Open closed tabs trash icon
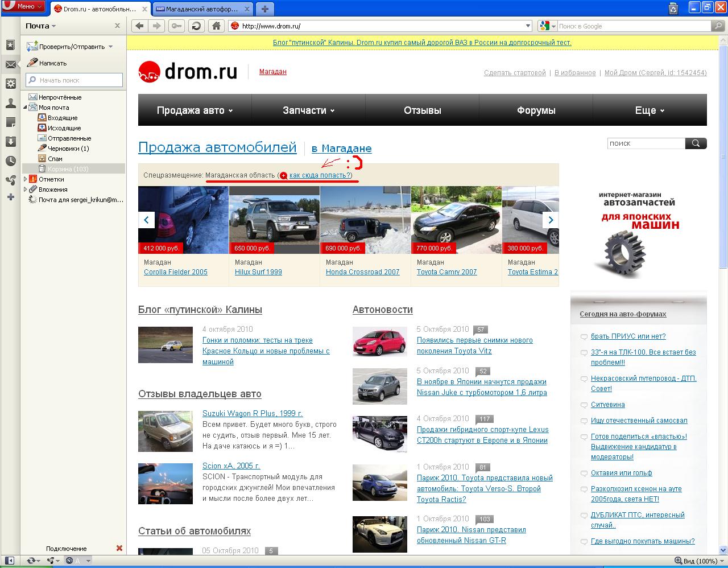728x568 pixels. click(673, 8)
